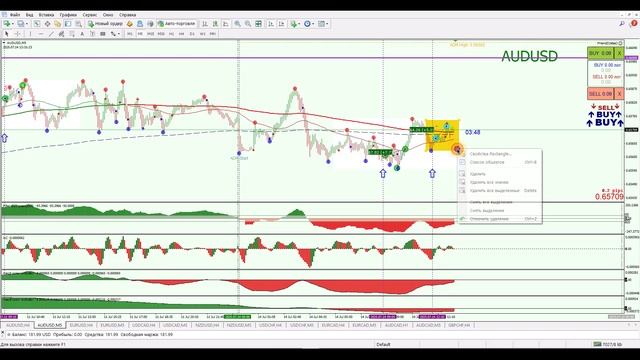This screenshot has width=640, height=360.
Task: Choose Удалить все выделенные in context menu
Action: (x=500, y=191)
